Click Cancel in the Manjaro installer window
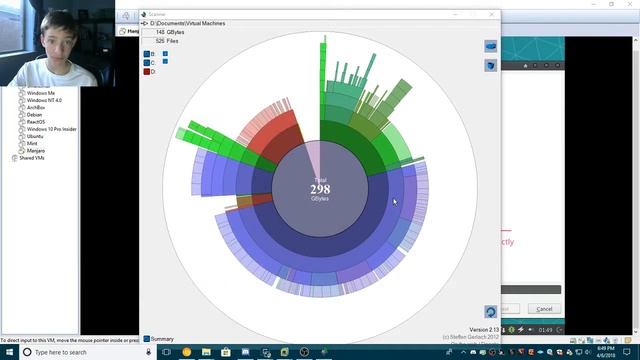640x360 pixels. pyautogui.click(x=544, y=309)
